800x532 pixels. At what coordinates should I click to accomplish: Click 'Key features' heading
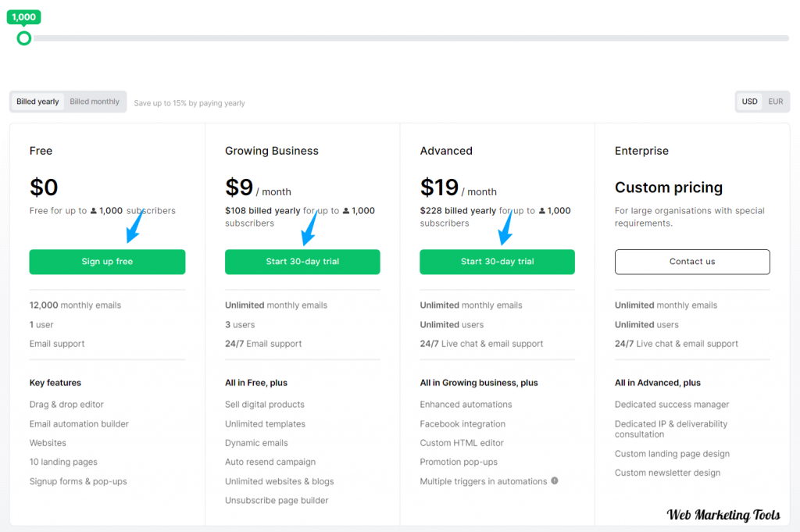(x=55, y=383)
